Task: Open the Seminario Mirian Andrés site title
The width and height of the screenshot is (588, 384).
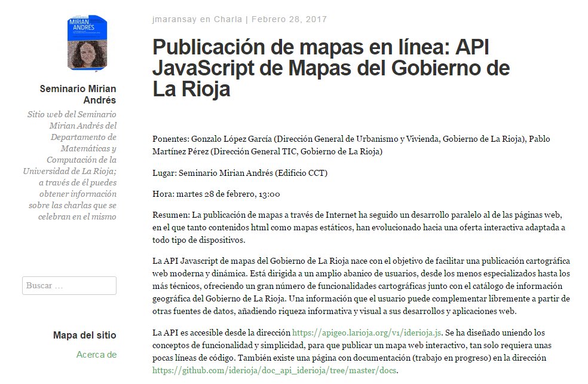Action: coord(78,95)
